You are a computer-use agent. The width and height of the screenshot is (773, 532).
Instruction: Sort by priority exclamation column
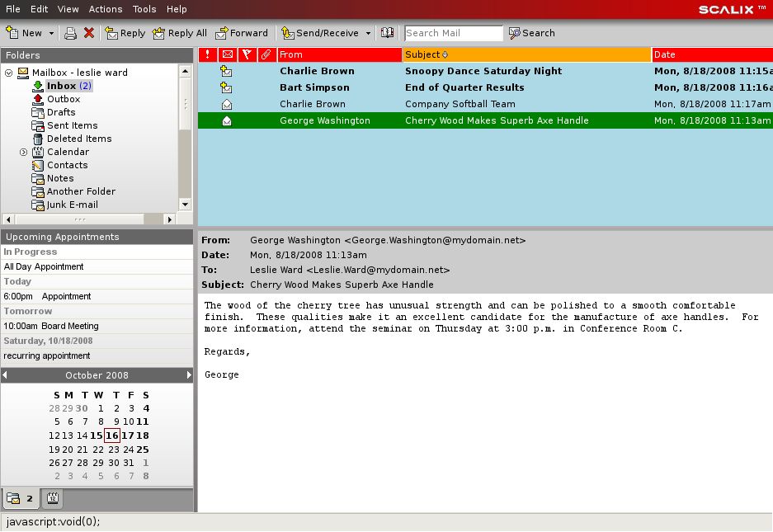207,55
